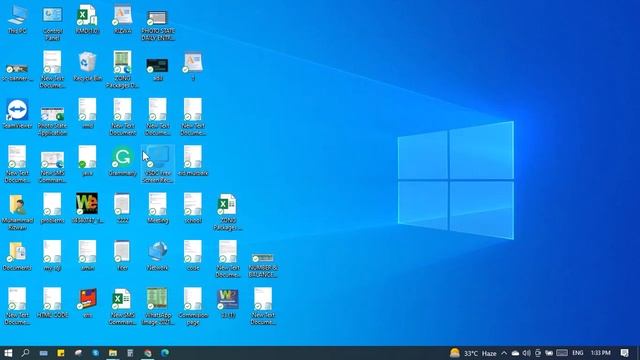The width and height of the screenshot is (640, 360).
Task: Select the Control Panel desktop icon
Action: tap(52, 23)
